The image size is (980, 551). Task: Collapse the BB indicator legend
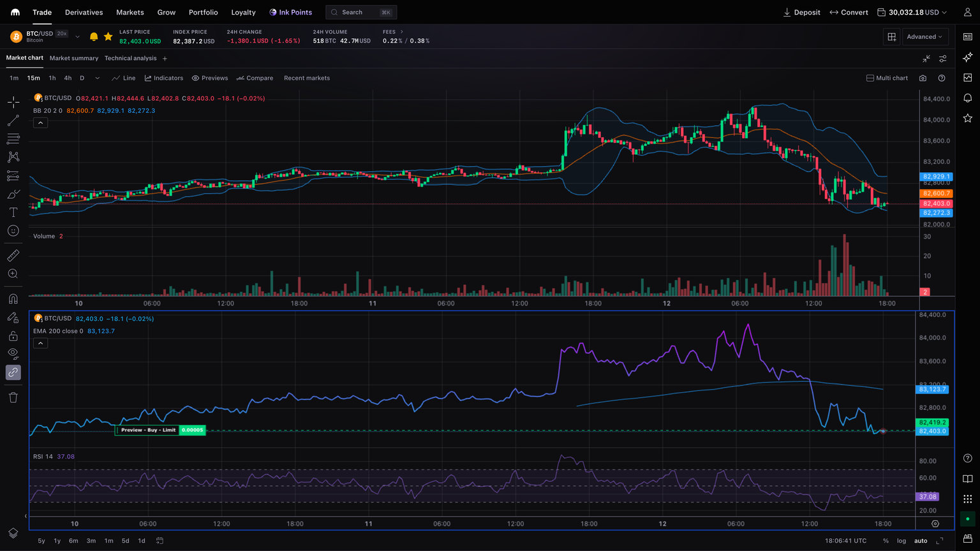click(40, 122)
